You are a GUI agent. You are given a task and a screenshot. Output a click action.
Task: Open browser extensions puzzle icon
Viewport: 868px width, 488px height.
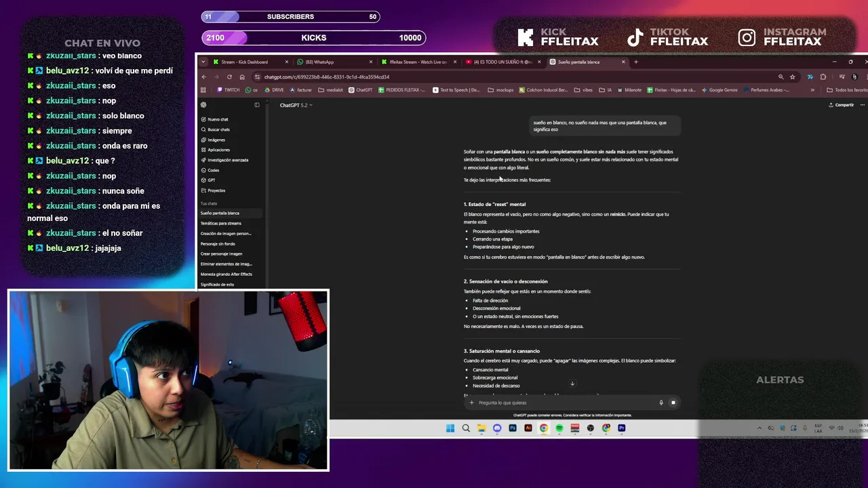click(x=823, y=77)
